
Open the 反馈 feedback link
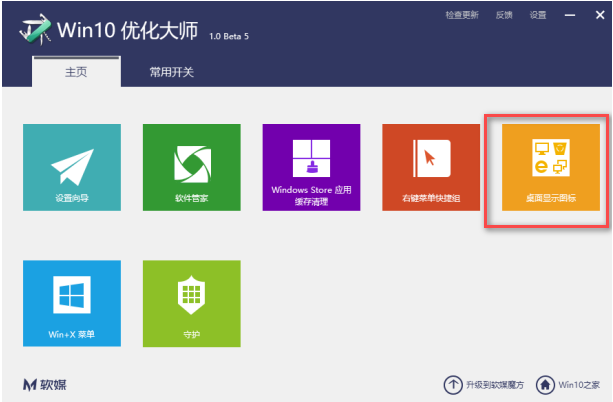coord(504,15)
